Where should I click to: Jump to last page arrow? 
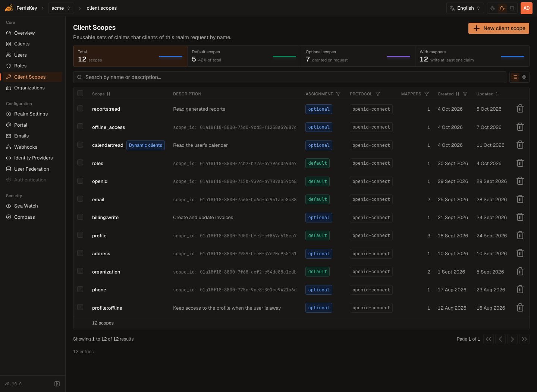click(x=524, y=339)
